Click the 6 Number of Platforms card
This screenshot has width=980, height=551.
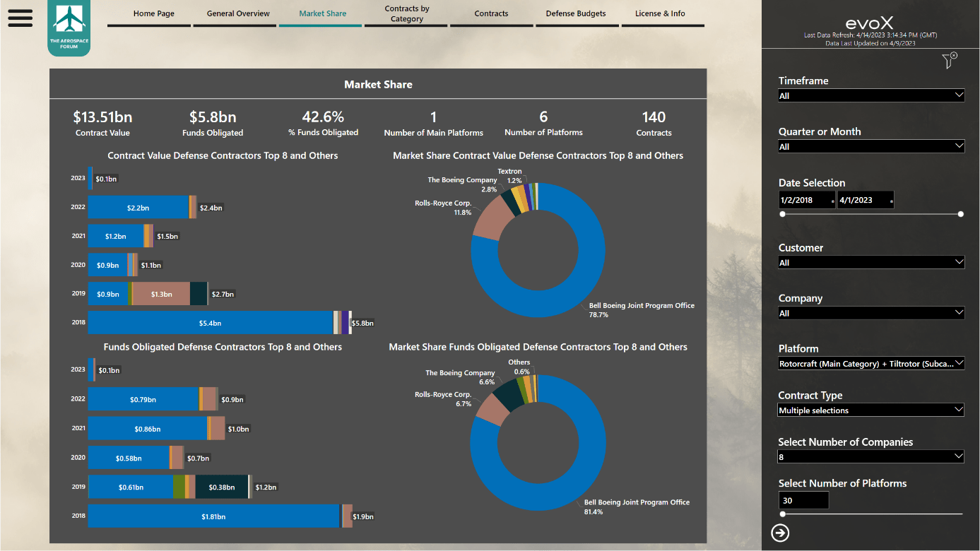[x=543, y=123]
